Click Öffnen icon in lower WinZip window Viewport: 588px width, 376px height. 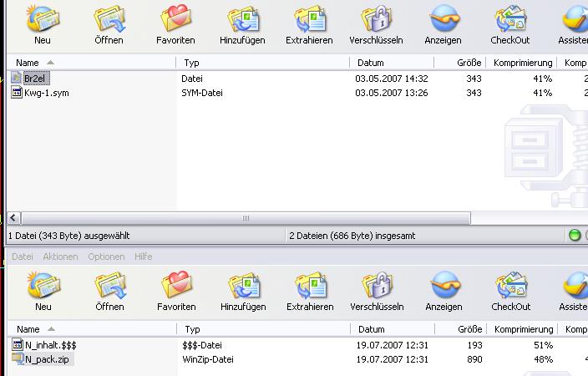coord(110,286)
